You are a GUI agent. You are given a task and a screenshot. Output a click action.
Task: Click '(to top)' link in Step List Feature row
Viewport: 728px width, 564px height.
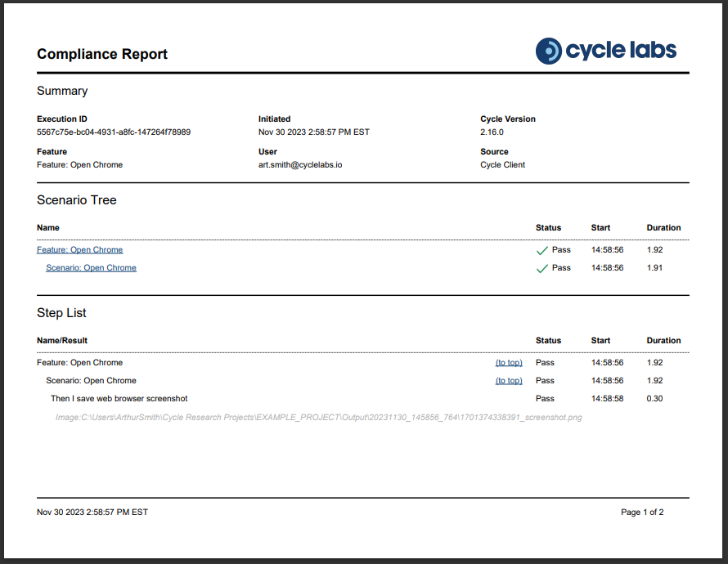[509, 363]
